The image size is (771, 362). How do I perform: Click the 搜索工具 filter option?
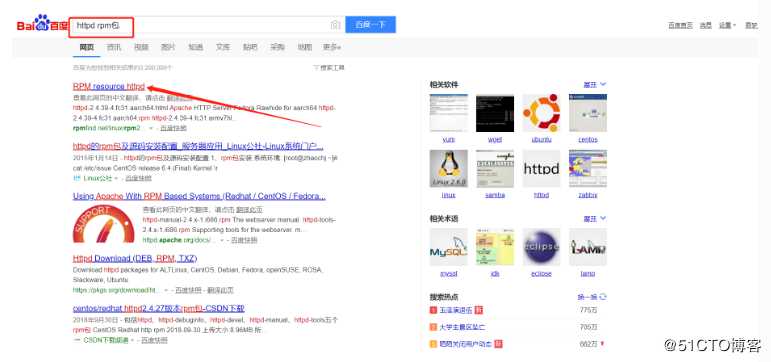click(x=329, y=67)
